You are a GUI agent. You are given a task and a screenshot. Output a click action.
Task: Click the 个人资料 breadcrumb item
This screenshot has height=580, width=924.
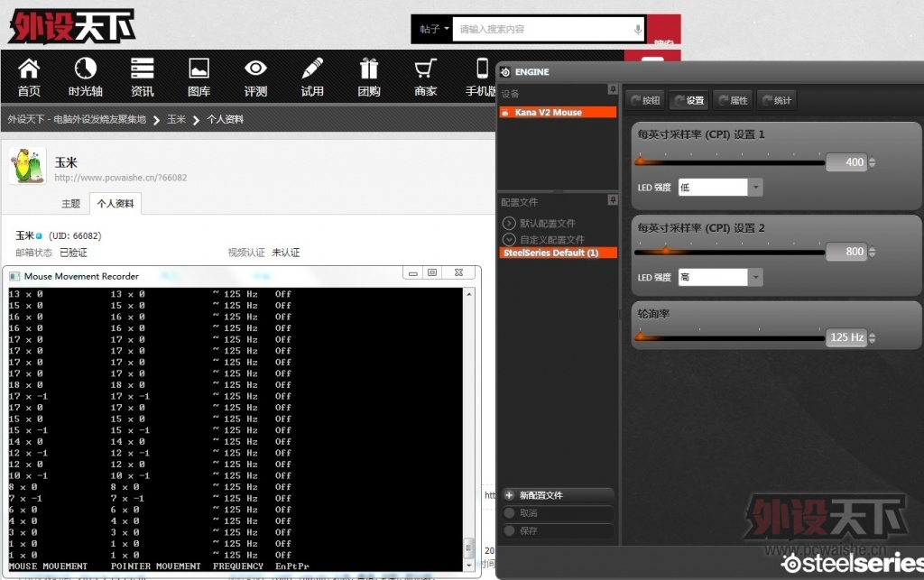225,119
